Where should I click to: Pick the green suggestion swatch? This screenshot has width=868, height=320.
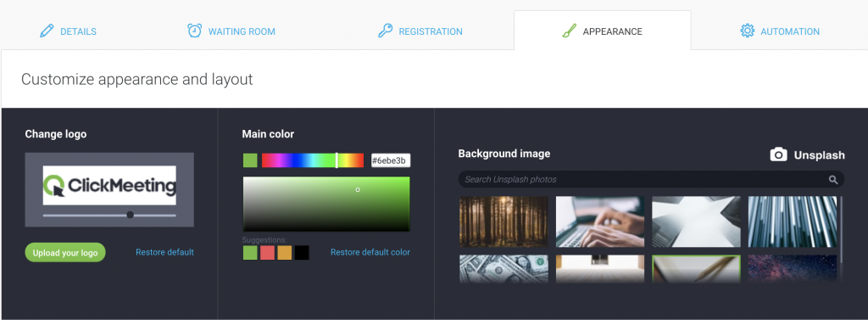click(250, 253)
